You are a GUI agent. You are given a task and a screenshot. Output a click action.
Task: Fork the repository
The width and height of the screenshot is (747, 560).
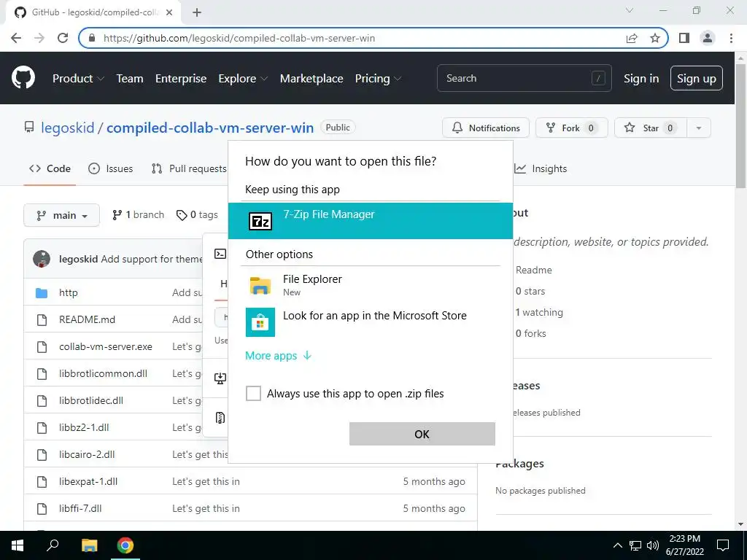point(572,128)
